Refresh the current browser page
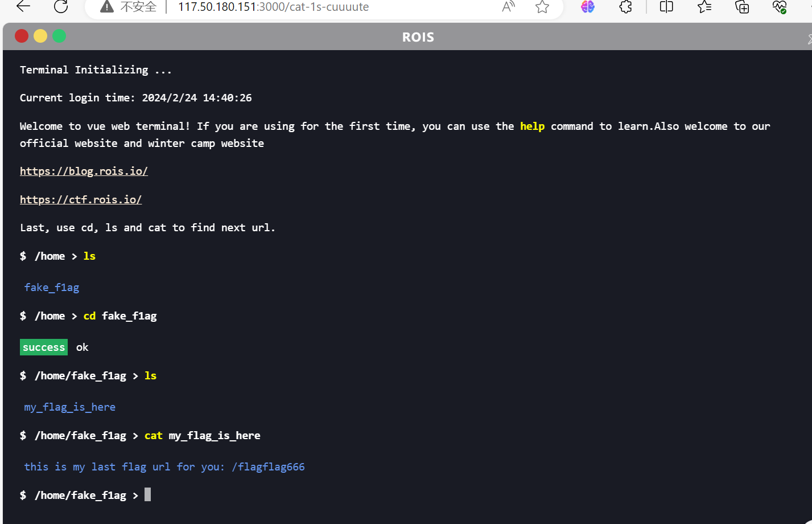 coord(61,7)
